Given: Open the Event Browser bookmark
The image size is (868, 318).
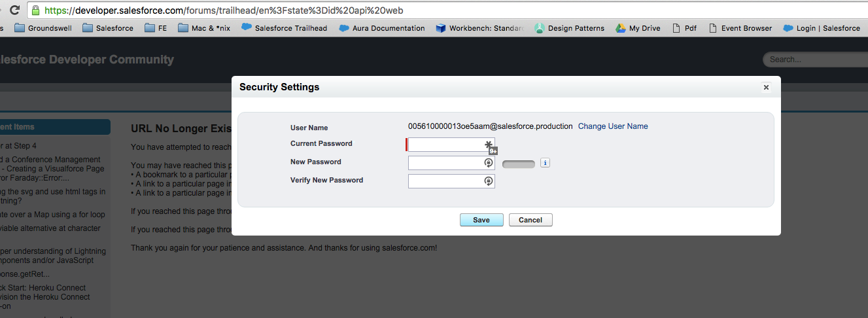Looking at the screenshot, I should pos(740,28).
